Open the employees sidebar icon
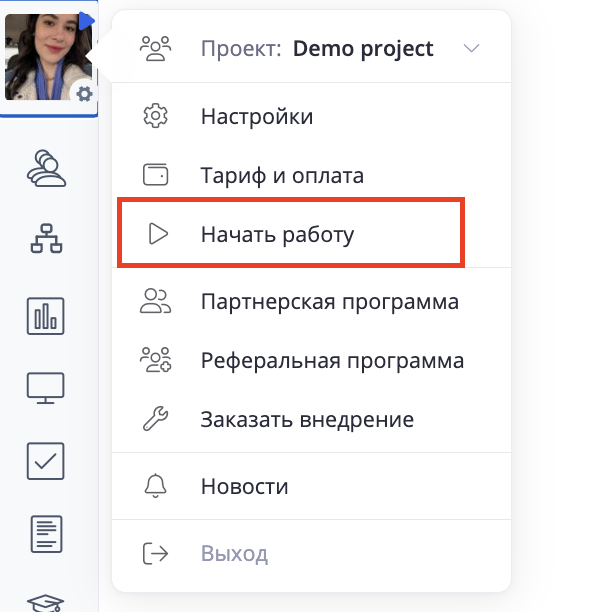 [46, 168]
